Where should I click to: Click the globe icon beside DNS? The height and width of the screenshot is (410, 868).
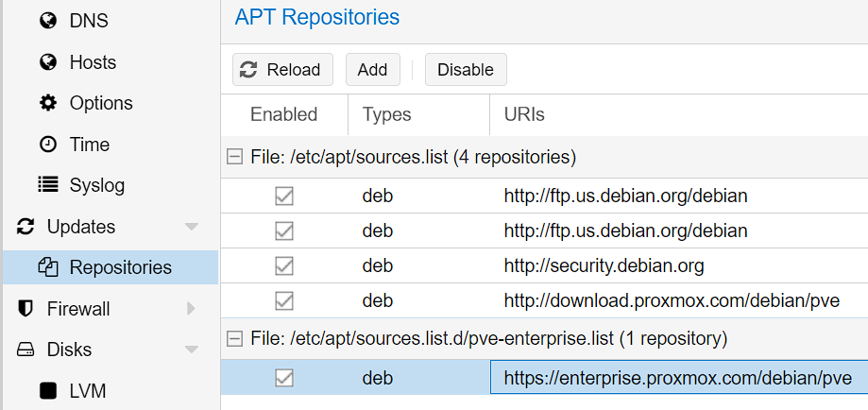point(48,21)
